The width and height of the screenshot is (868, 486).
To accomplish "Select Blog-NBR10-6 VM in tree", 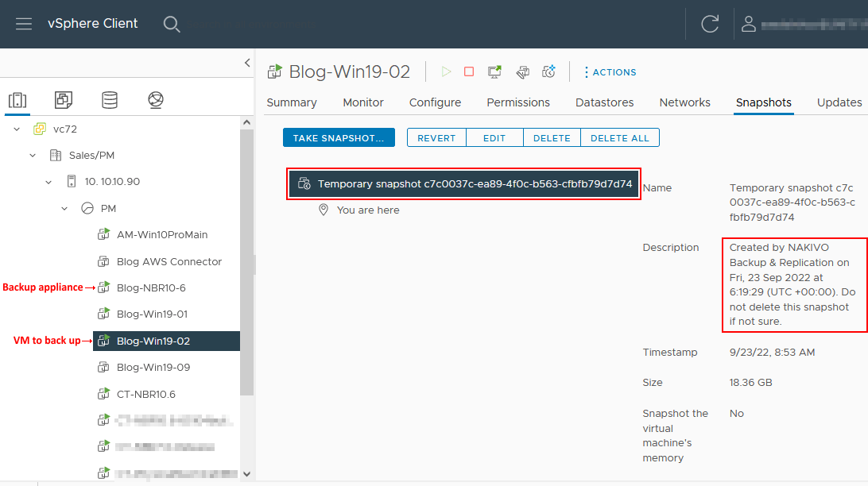I will click(x=151, y=287).
